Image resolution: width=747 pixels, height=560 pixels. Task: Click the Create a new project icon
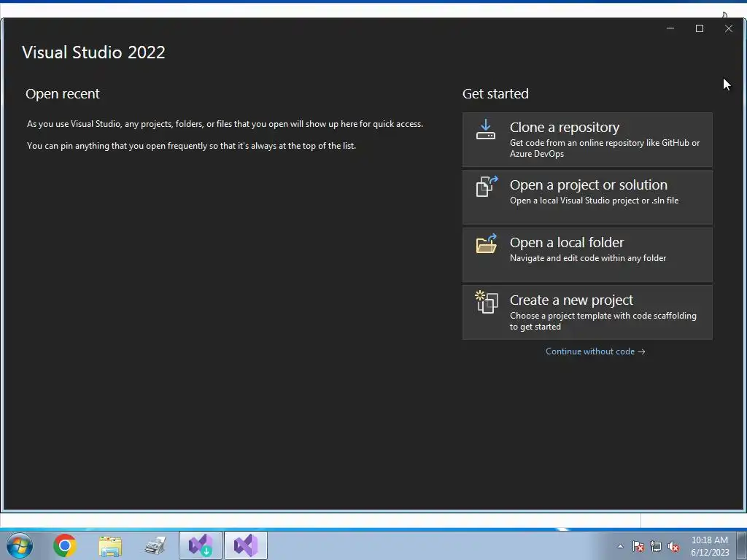click(x=487, y=302)
